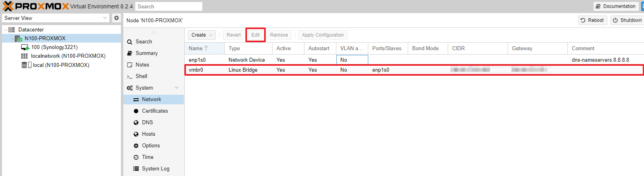Click the scroll-up arrow above the node menu
Viewport: 644px width, 176px height.
click(154, 33)
